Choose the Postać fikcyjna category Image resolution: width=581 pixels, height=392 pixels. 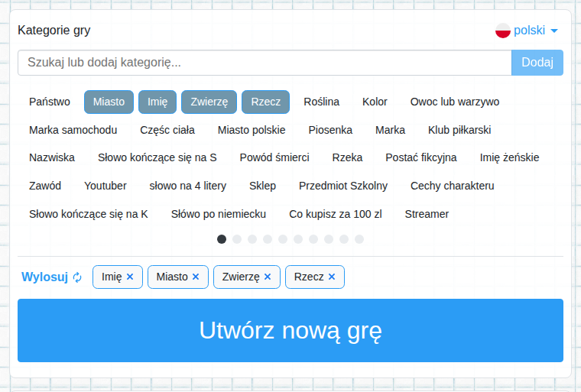click(421, 158)
